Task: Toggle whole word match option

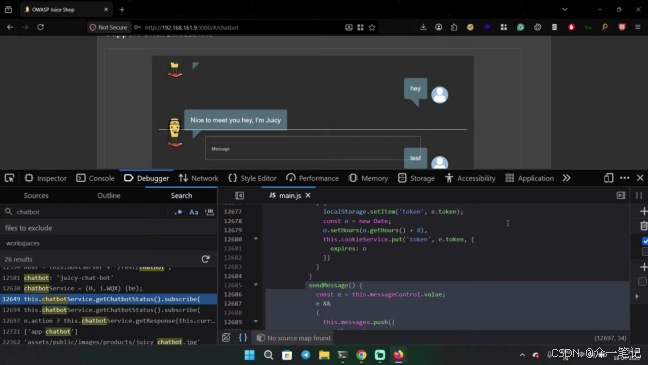Action: pyautogui.click(x=210, y=212)
